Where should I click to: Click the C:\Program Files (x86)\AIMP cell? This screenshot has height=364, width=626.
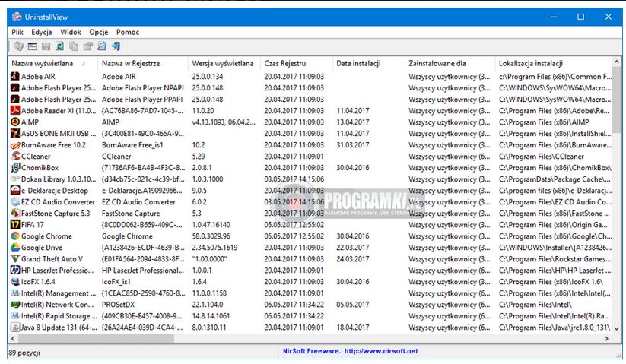(x=544, y=122)
